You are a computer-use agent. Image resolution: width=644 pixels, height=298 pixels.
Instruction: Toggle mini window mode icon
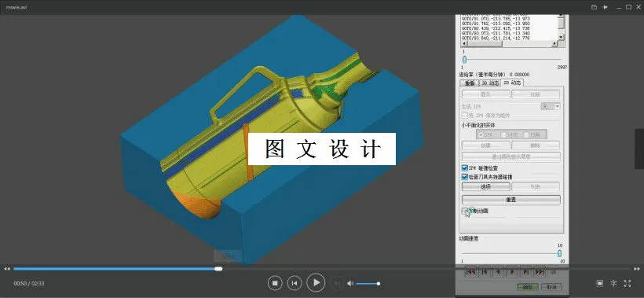tap(600, 283)
